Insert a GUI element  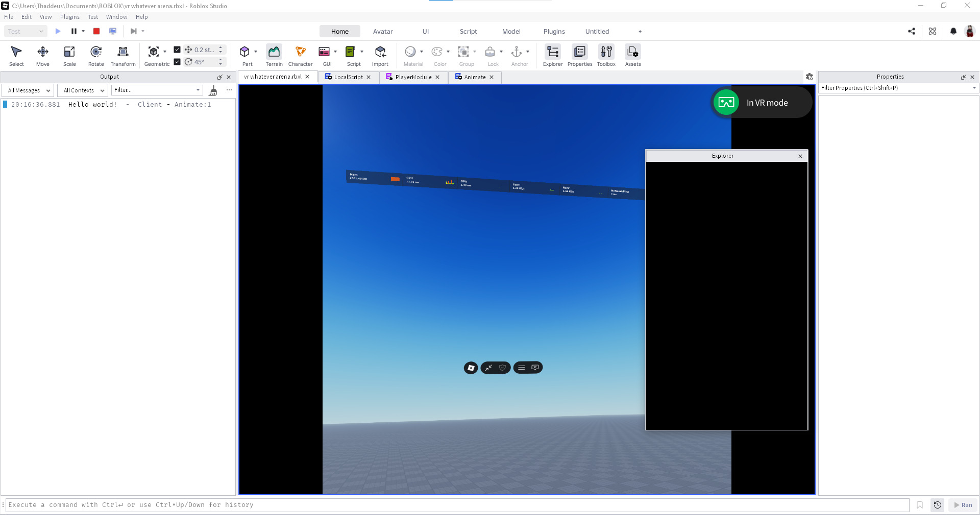click(x=324, y=52)
